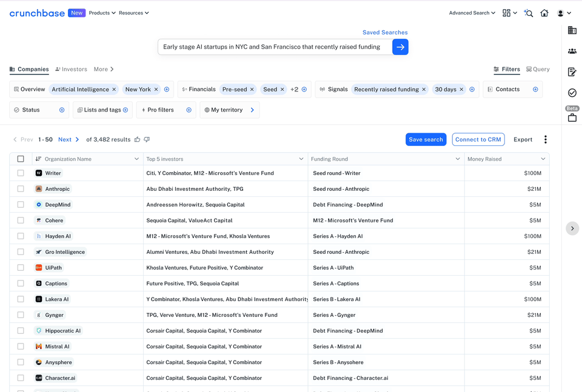Check the box for the DeepMind row

tap(21, 205)
